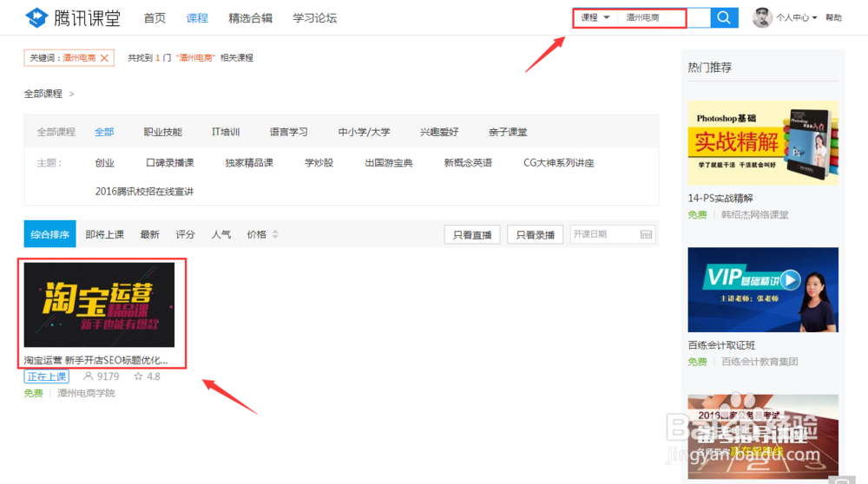868x484 pixels.
Task: Open the 2016国家公务员考试 thumbnail
Action: pyautogui.click(x=763, y=436)
